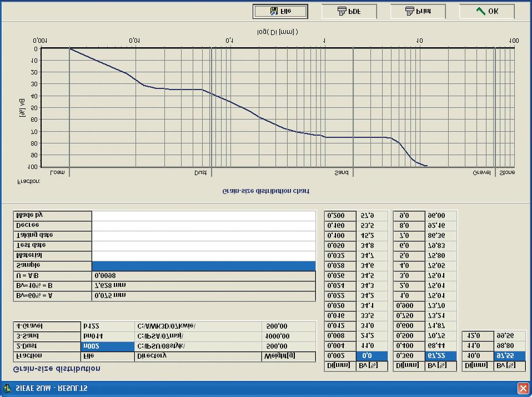Select the U = A/B value cell

pyautogui.click(x=204, y=276)
